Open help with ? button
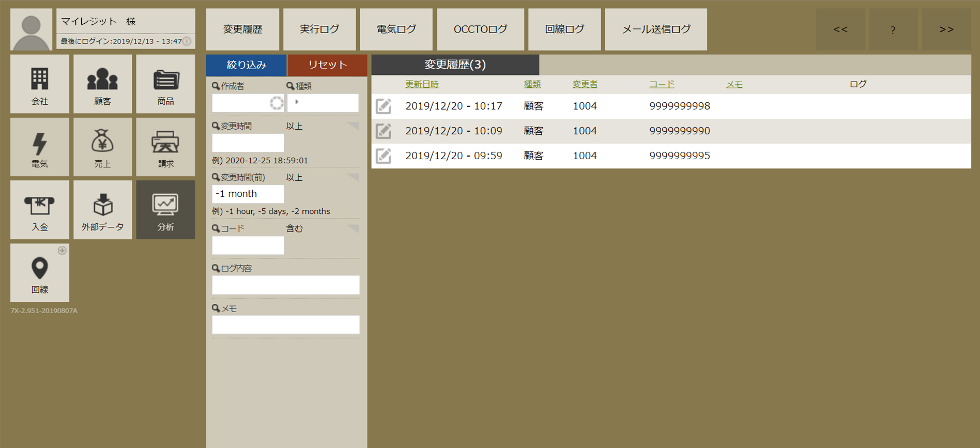980x448 pixels. [x=893, y=29]
